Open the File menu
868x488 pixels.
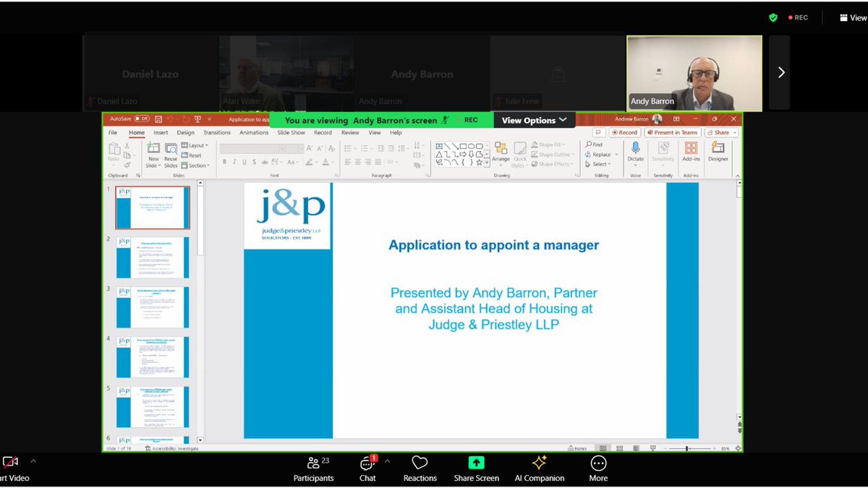[113, 133]
